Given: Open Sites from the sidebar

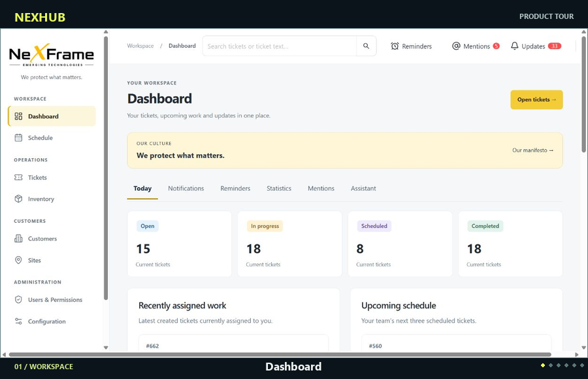Looking at the screenshot, I should tap(52, 260).
